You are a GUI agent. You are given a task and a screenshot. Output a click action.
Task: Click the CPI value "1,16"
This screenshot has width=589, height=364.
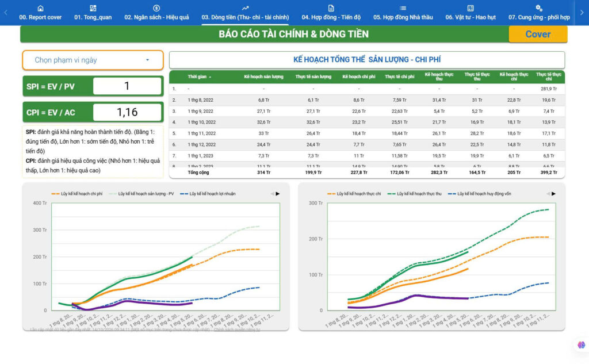point(127,112)
